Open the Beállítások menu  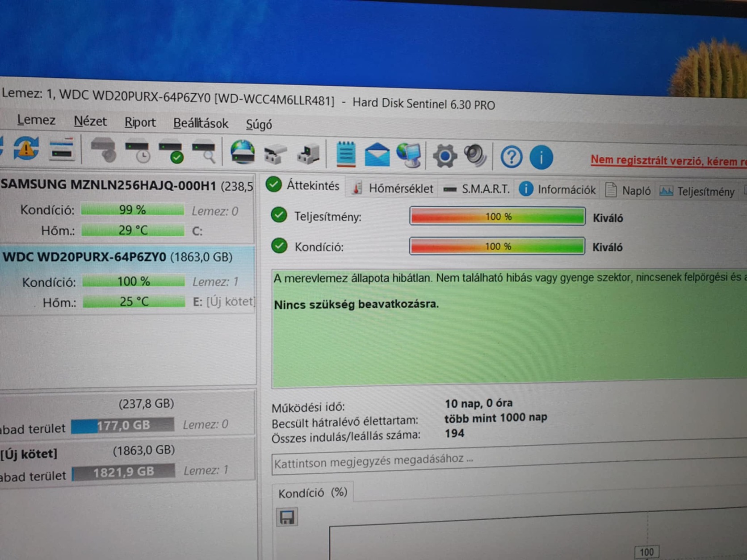[201, 123]
